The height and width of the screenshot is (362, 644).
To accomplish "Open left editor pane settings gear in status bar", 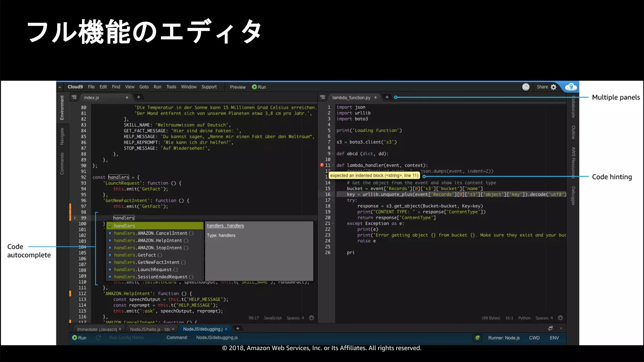I will click(312, 318).
